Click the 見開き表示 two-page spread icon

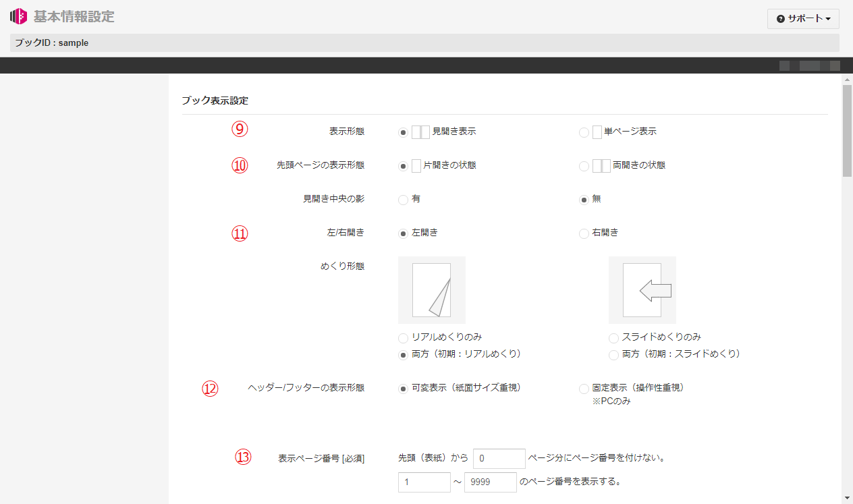(420, 132)
